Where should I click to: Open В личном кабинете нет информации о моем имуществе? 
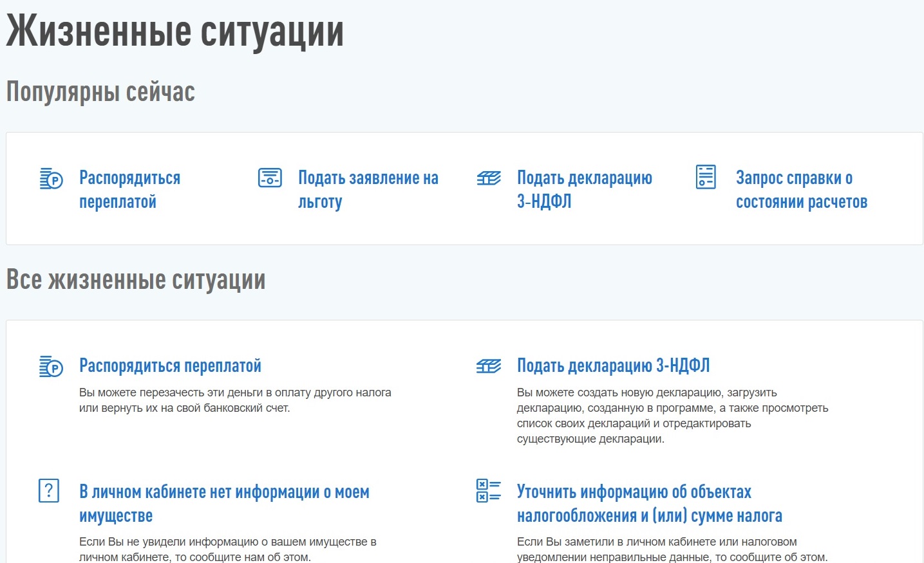pos(224,503)
